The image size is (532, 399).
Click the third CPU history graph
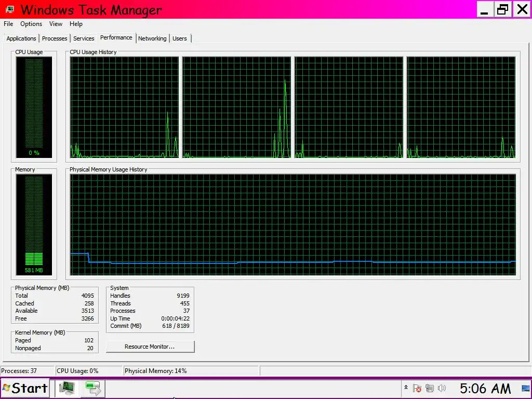click(349, 107)
